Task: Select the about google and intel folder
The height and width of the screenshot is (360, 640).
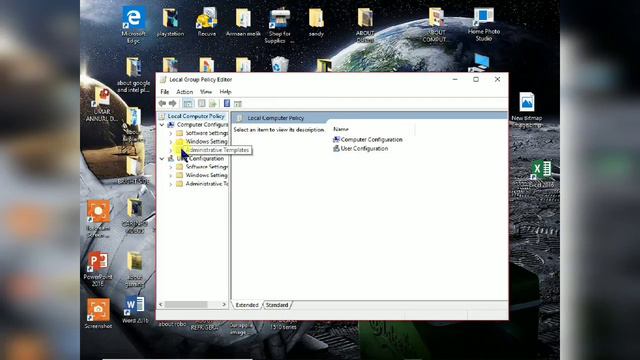Action: pos(133,75)
